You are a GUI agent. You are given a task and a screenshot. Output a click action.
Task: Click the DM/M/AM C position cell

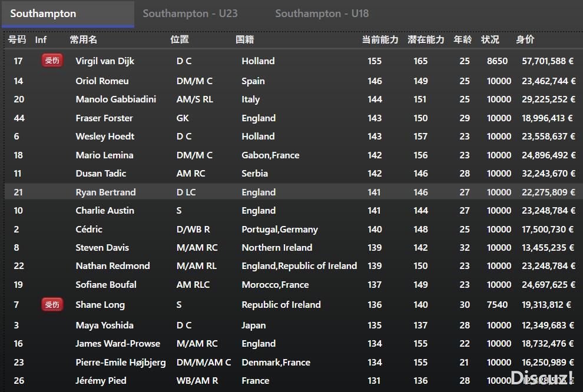pyautogui.click(x=204, y=362)
